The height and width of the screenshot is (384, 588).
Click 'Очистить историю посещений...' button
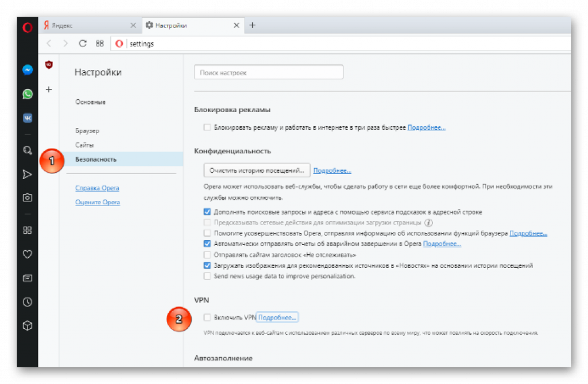point(257,170)
